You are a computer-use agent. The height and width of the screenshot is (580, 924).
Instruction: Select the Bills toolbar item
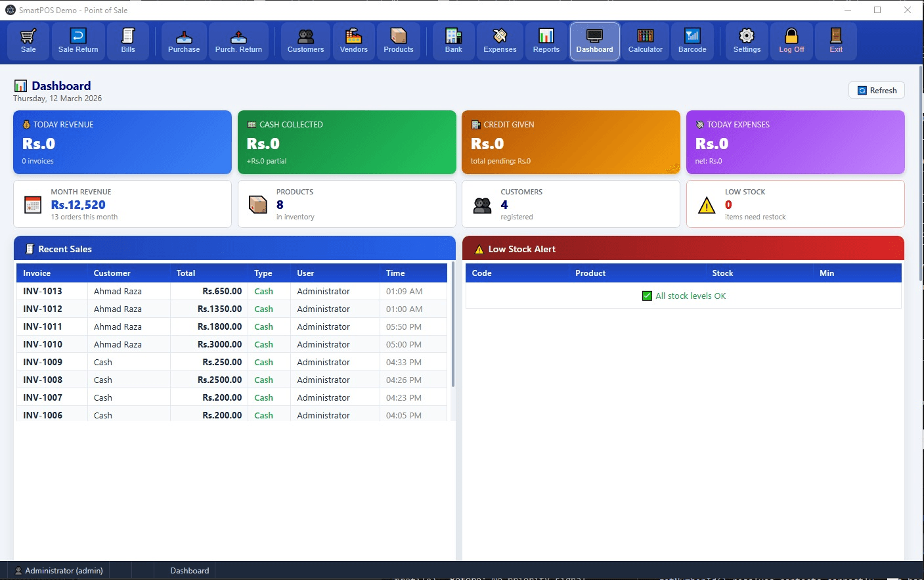tap(128, 41)
